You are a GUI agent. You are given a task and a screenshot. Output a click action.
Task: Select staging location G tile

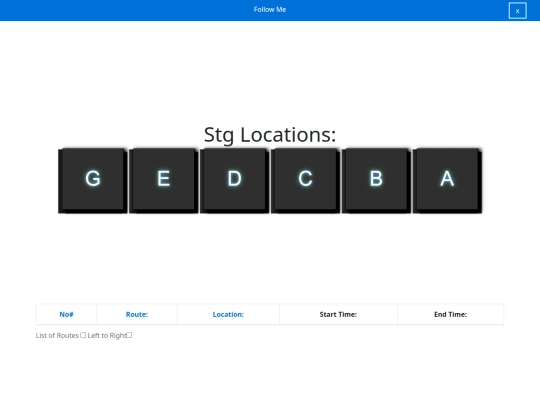(x=93, y=181)
